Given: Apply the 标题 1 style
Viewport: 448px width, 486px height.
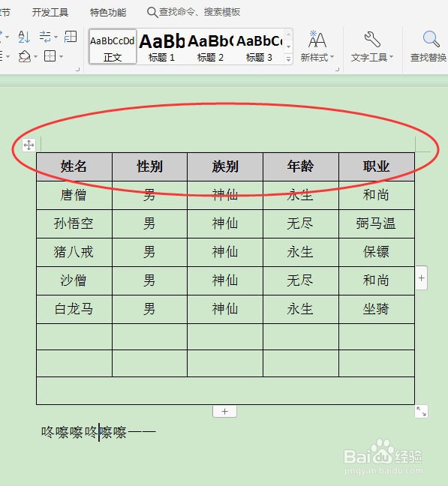Looking at the screenshot, I should [x=161, y=46].
